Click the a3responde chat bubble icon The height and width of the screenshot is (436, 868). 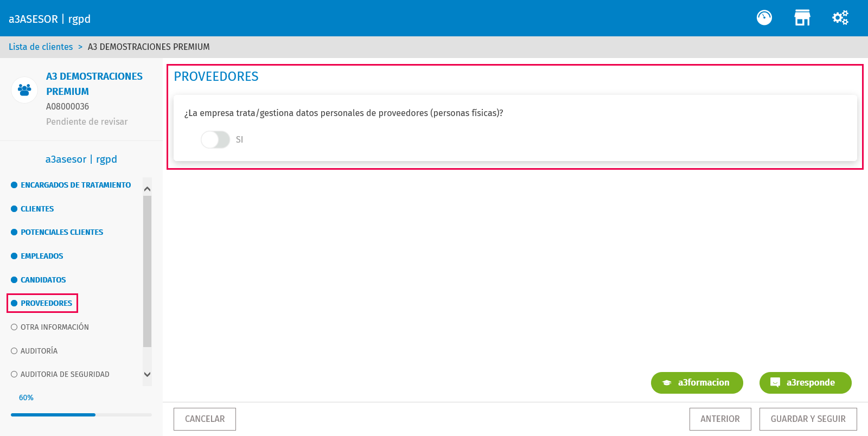(775, 383)
